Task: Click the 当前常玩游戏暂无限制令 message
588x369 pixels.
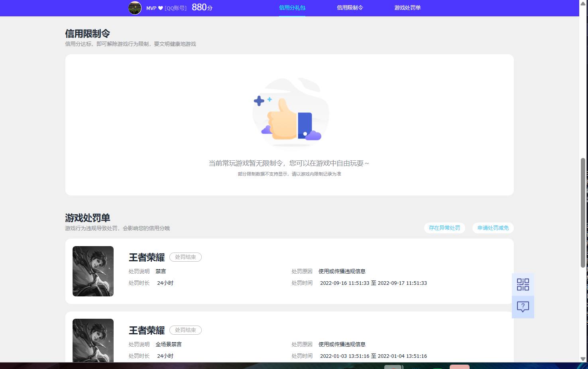Action: pos(289,163)
